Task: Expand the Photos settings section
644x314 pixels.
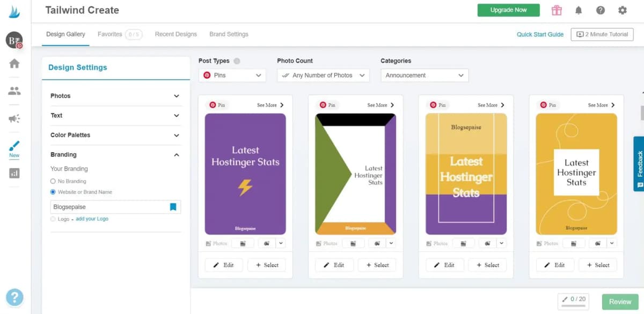Action: pos(115,96)
